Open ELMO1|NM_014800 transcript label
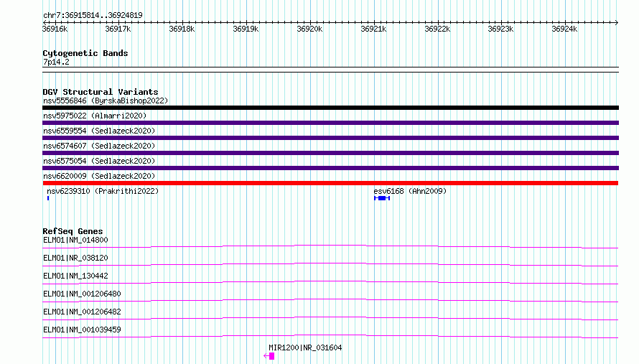This screenshot has height=364, width=639. point(75,240)
